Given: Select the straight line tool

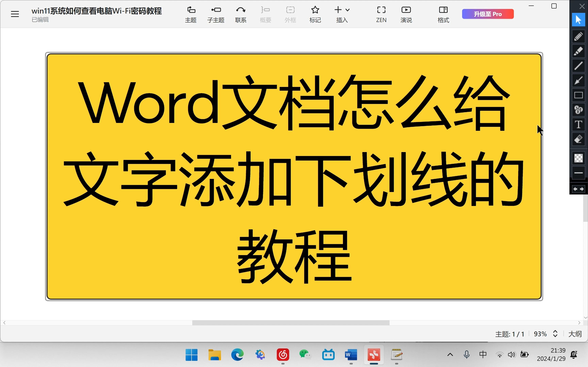Looking at the screenshot, I should coord(578,66).
